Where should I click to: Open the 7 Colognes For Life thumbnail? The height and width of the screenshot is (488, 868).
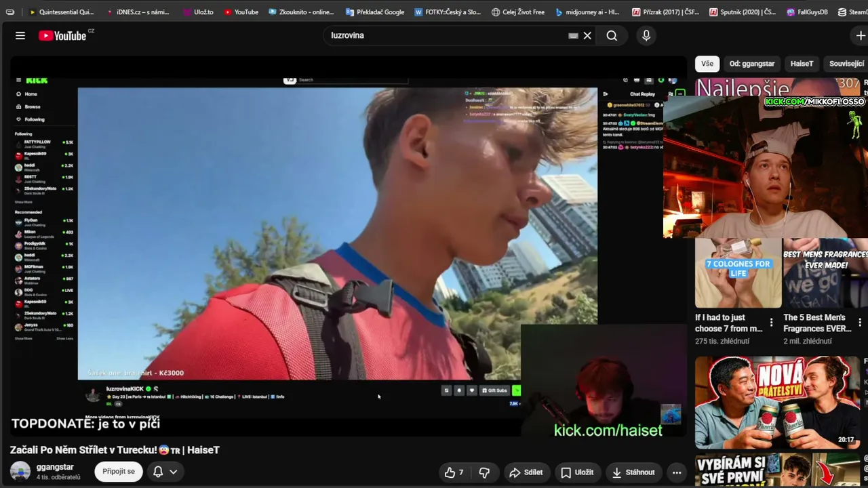tap(738, 272)
